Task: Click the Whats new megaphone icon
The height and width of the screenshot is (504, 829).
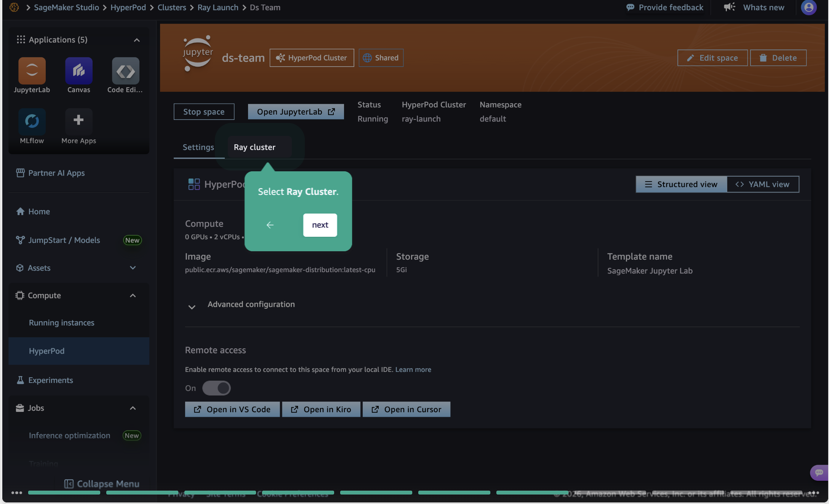Action: click(x=730, y=7)
